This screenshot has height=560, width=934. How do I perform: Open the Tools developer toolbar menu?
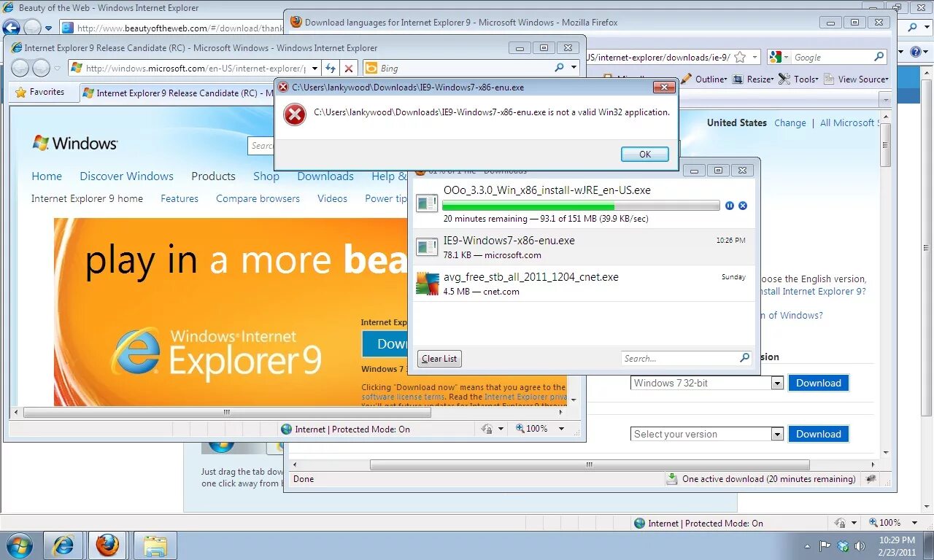798,79
